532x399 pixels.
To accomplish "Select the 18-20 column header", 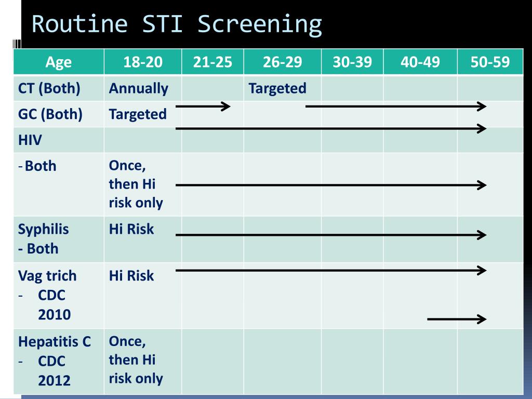I will (x=143, y=62).
